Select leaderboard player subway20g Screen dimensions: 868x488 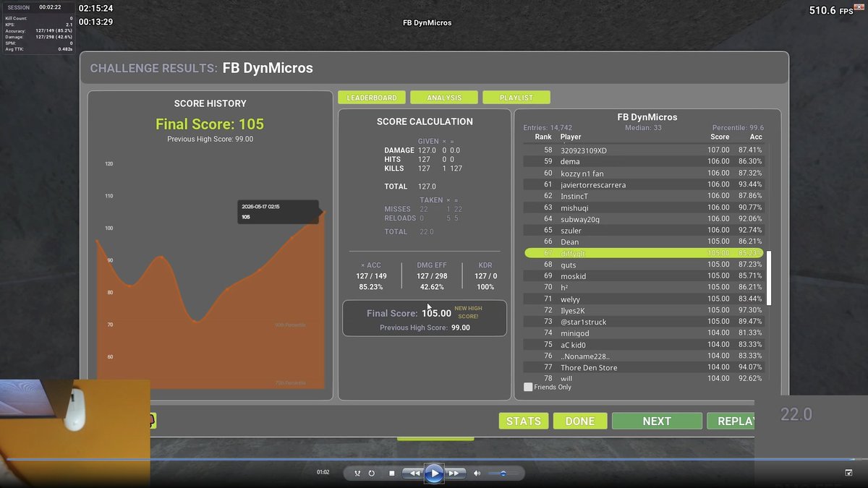pyautogui.click(x=644, y=219)
